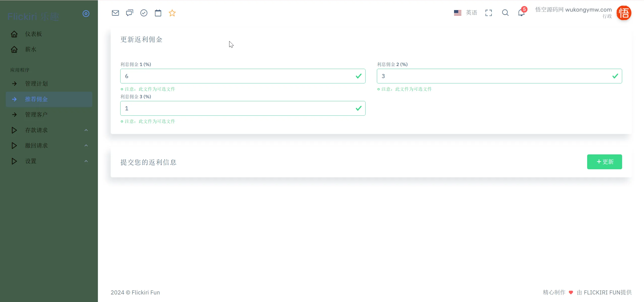This screenshot has width=644, height=302.
Task: Click the orange star favorites icon
Action: (x=172, y=13)
